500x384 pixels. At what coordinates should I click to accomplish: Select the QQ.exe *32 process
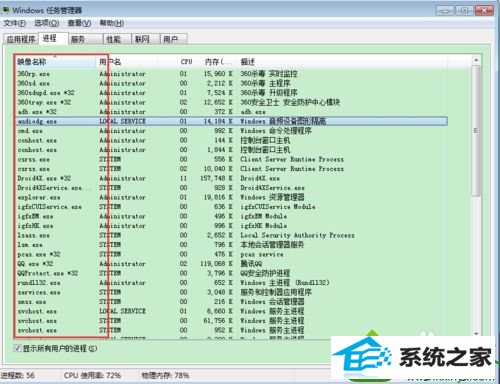point(231,264)
